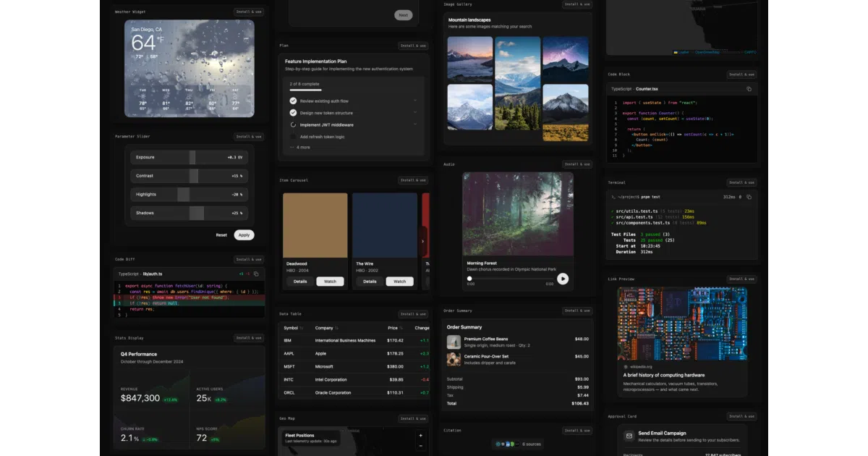Expand the Review existing auth flow step

pos(415,101)
